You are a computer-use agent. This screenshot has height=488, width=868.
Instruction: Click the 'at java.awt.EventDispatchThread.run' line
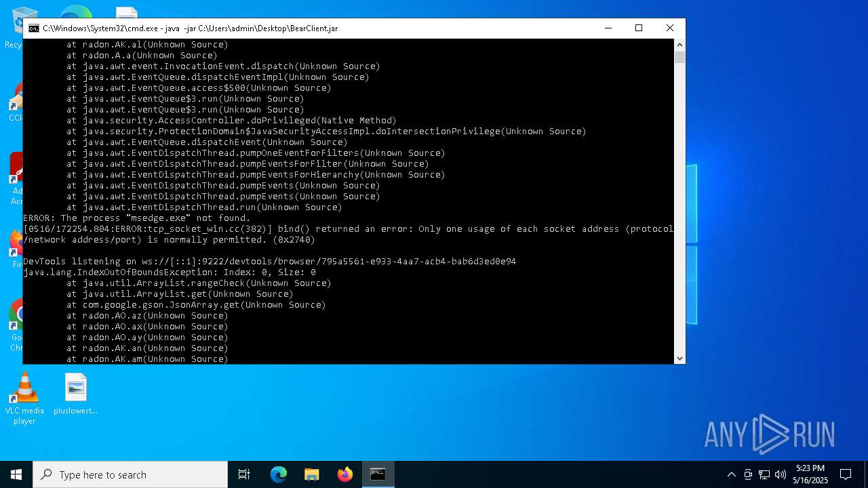click(204, 207)
